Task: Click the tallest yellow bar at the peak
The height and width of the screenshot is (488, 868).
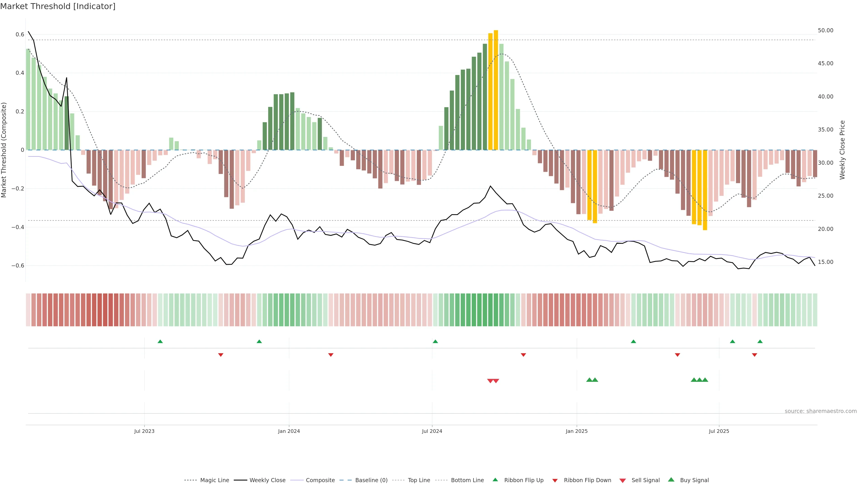Action: [x=496, y=90]
